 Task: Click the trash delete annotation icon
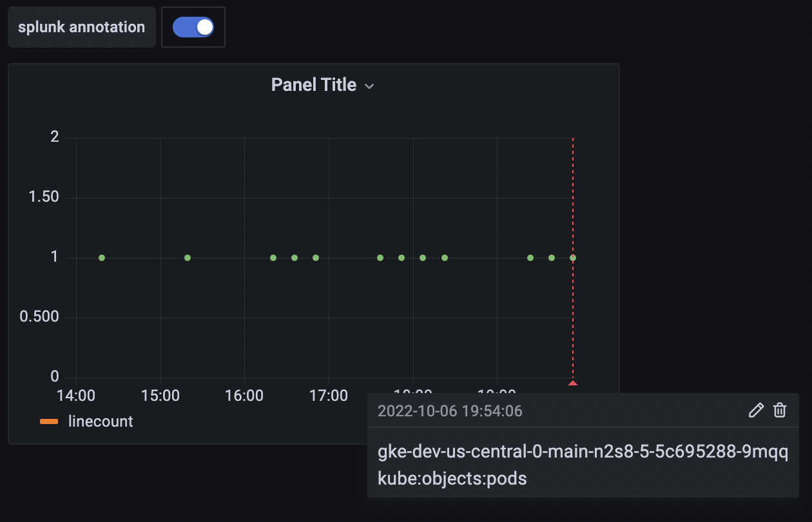[x=780, y=411]
